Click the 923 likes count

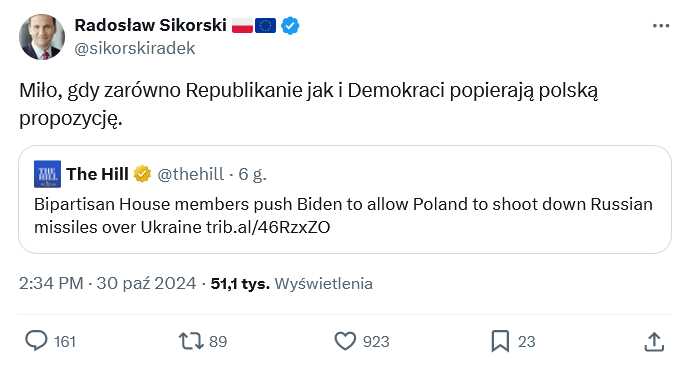pos(376,342)
